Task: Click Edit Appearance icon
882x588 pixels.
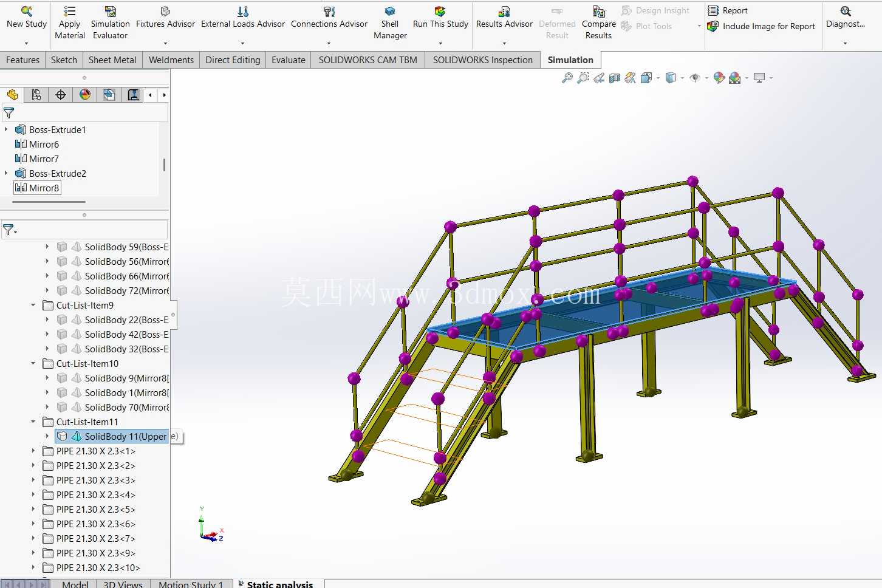Action: coord(719,78)
